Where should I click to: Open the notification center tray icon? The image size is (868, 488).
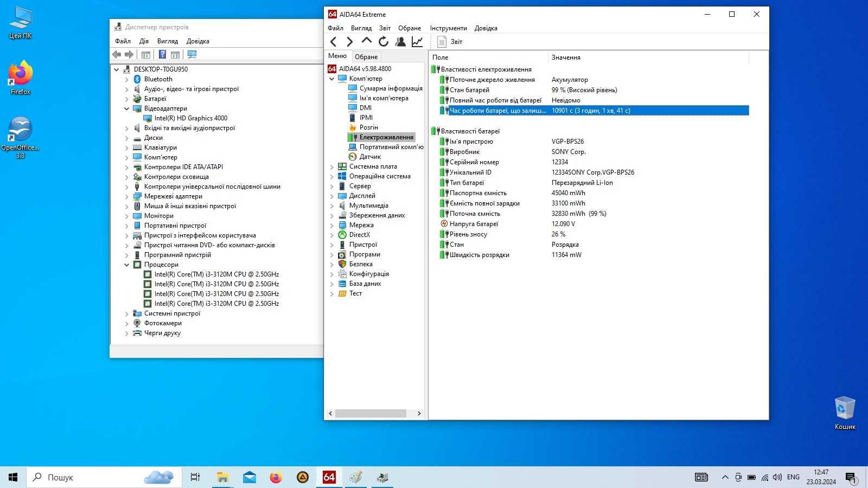[851, 478]
